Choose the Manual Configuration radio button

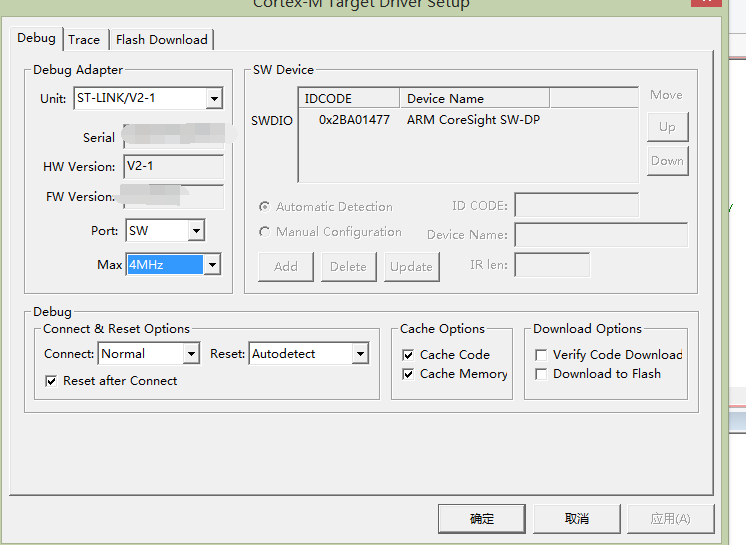(x=265, y=232)
